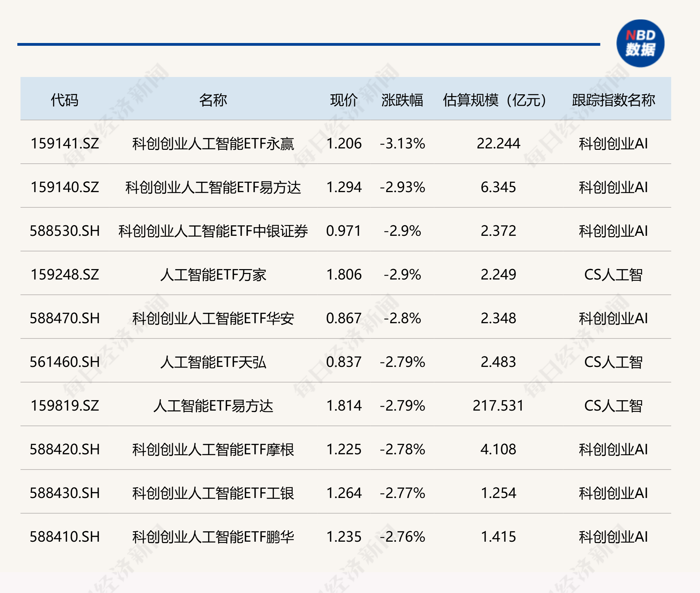700x593 pixels.
Task: Select the change value -2.78%
Action: coord(402,449)
